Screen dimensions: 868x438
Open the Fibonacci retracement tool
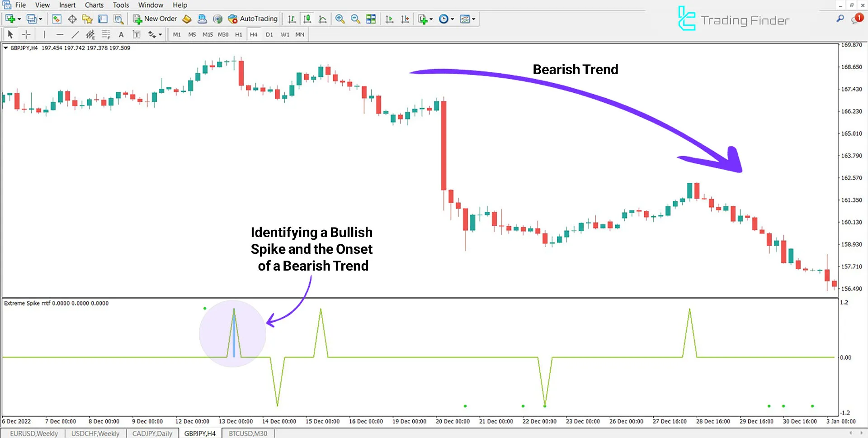(x=106, y=34)
